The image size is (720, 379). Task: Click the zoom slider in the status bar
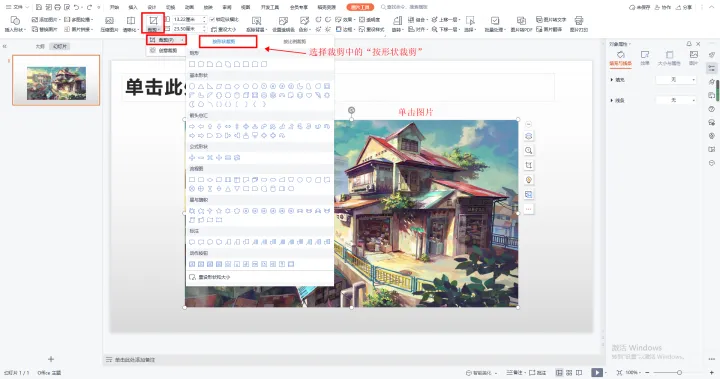[x=679, y=373]
